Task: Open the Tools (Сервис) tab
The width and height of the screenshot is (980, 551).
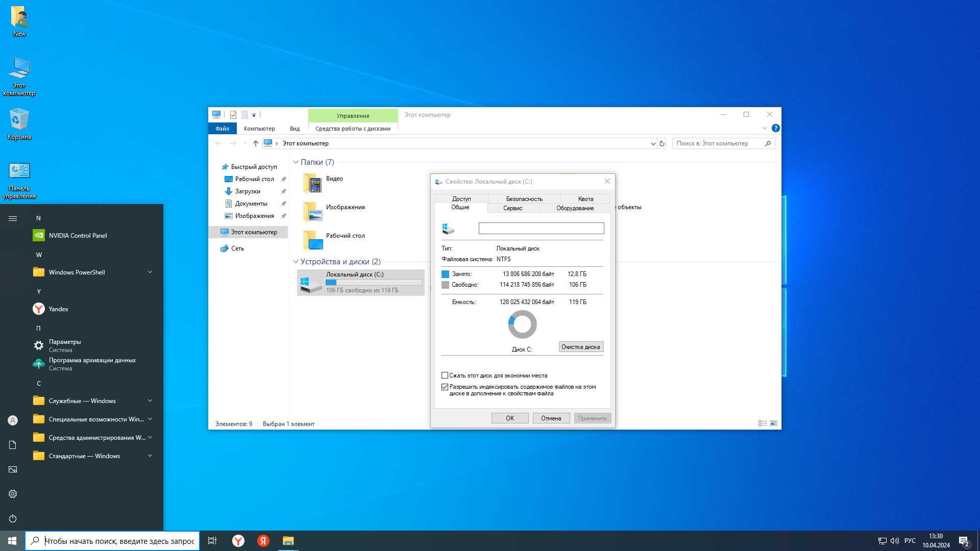Action: 512,208
